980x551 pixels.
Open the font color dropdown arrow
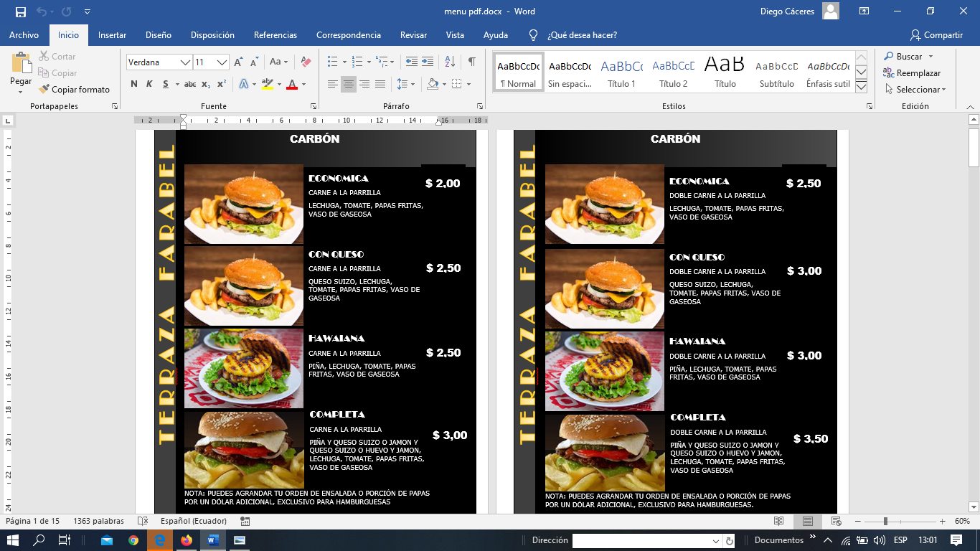[303, 84]
